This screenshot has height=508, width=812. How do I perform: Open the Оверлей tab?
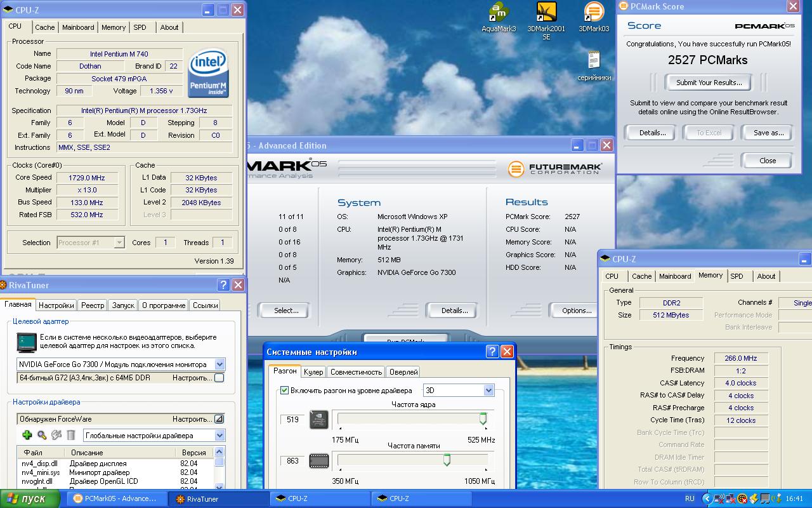[x=403, y=372]
